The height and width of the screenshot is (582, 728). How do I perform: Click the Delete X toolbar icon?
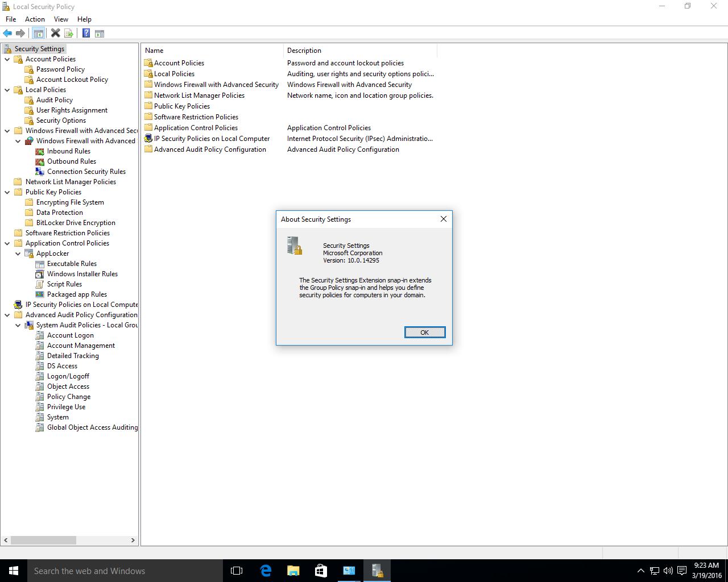[55, 34]
